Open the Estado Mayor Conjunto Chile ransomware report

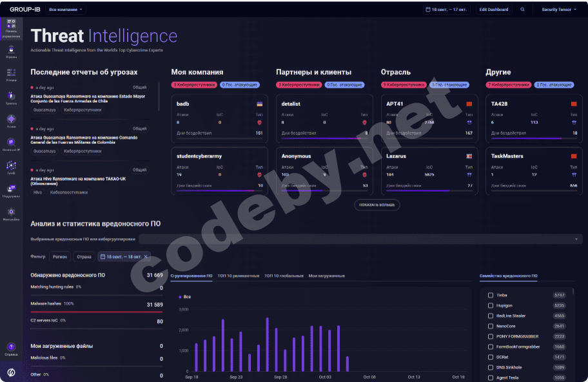tap(88, 99)
